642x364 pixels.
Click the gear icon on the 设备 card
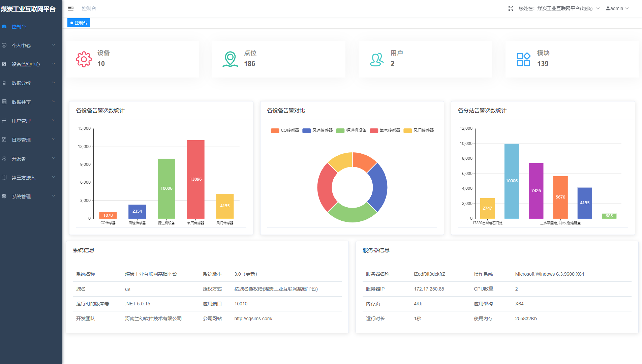point(84,59)
